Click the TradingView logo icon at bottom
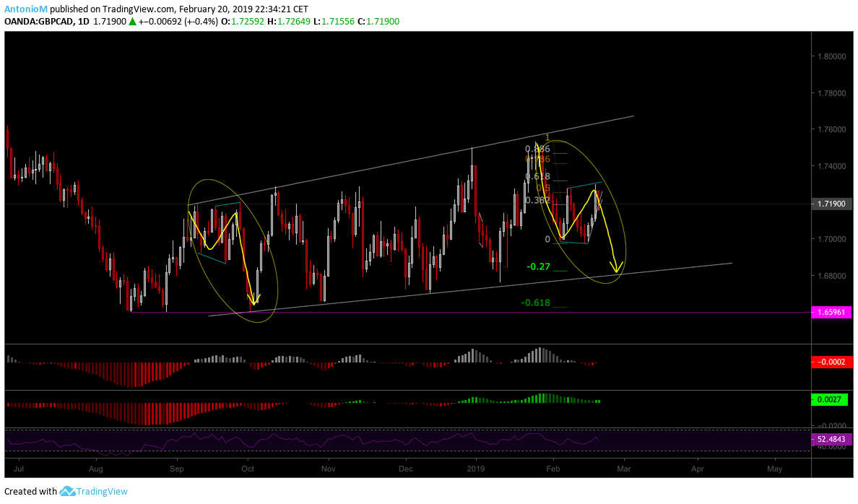Image resolution: width=858 pixels, height=504 pixels. 66,492
